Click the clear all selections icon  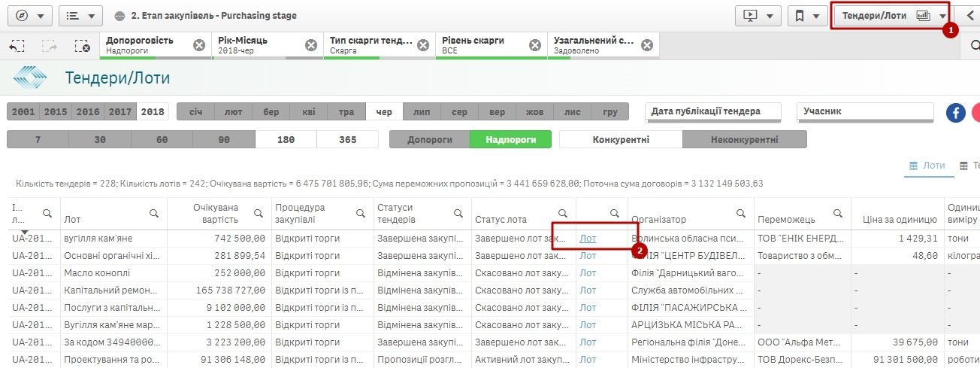[x=82, y=46]
